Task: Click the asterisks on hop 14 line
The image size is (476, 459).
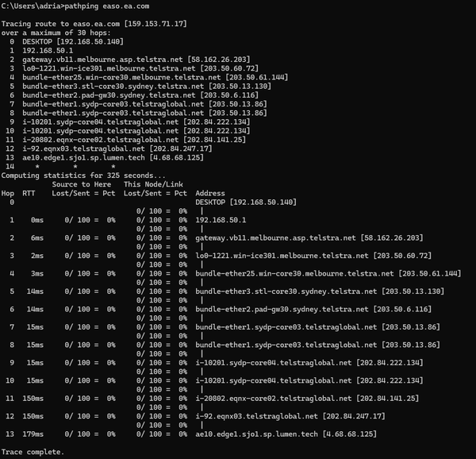Action: 56,166
